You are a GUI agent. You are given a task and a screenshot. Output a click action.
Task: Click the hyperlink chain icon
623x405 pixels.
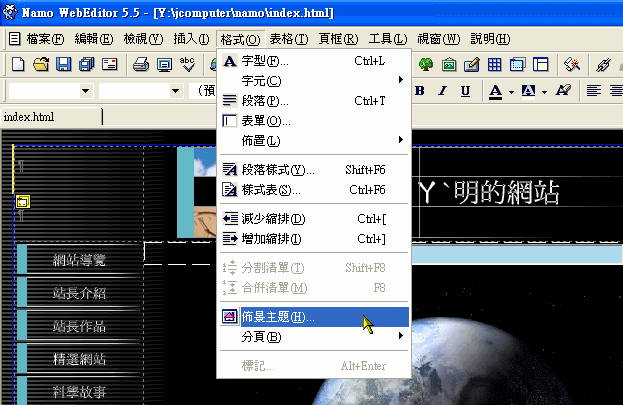(x=603, y=65)
